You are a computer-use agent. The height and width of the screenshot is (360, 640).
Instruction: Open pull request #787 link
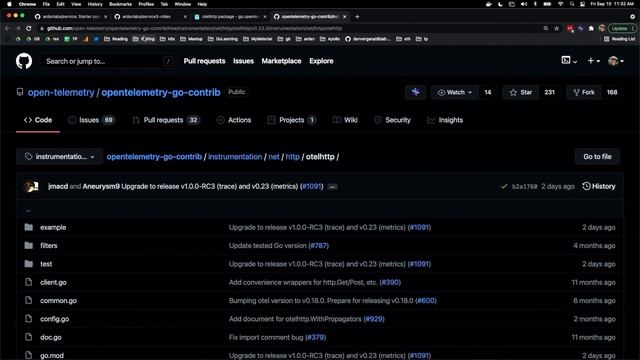point(318,246)
